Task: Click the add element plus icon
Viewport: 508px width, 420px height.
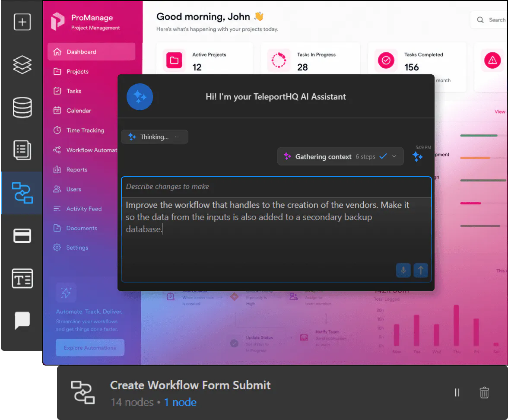Action: coord(22,22)
